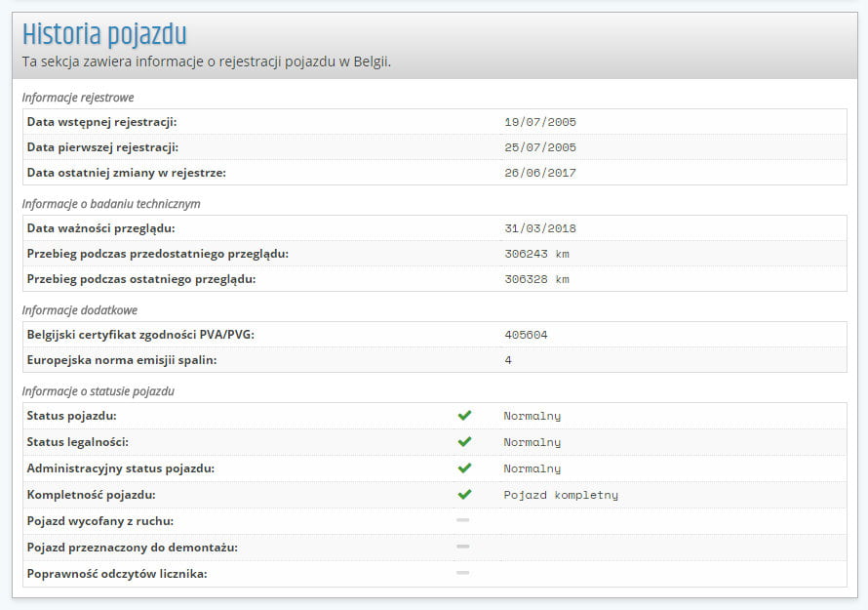The image size is (868, 610).
Task: Select the checkmark next to Administracyjny status pojazdu
Action: (x=464, y=468)
